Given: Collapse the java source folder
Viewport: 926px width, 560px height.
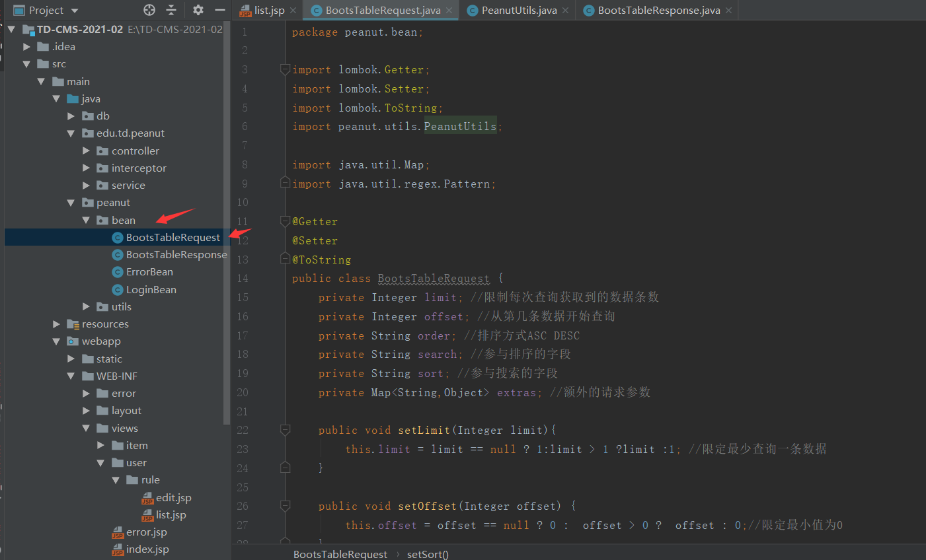Looking at the screenshot, I should point(56,98).
